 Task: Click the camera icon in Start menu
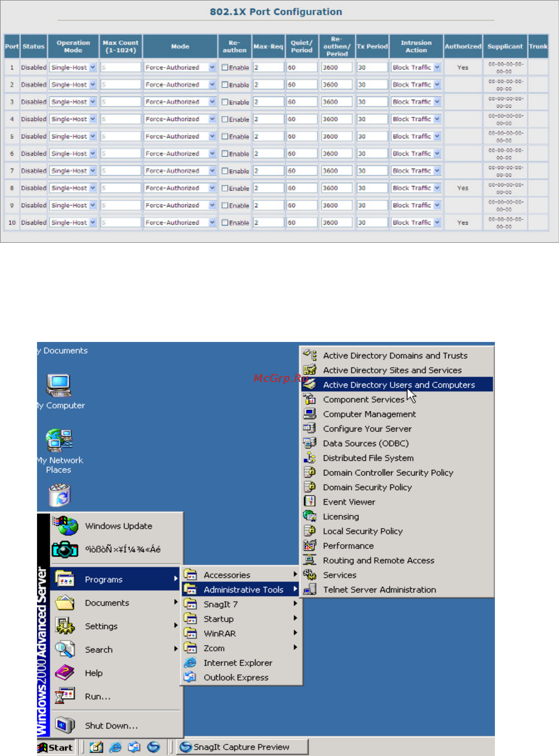(x=65, y=549)
